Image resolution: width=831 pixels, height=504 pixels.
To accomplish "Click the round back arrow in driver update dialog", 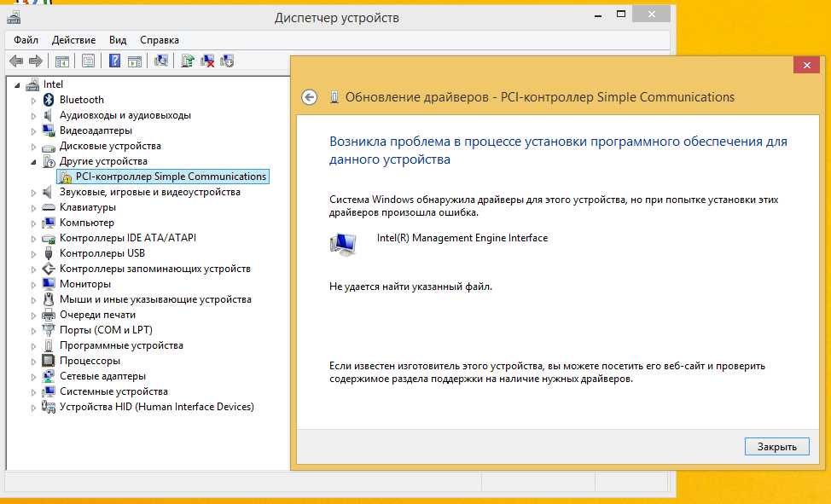I will [x=310, y=97].
